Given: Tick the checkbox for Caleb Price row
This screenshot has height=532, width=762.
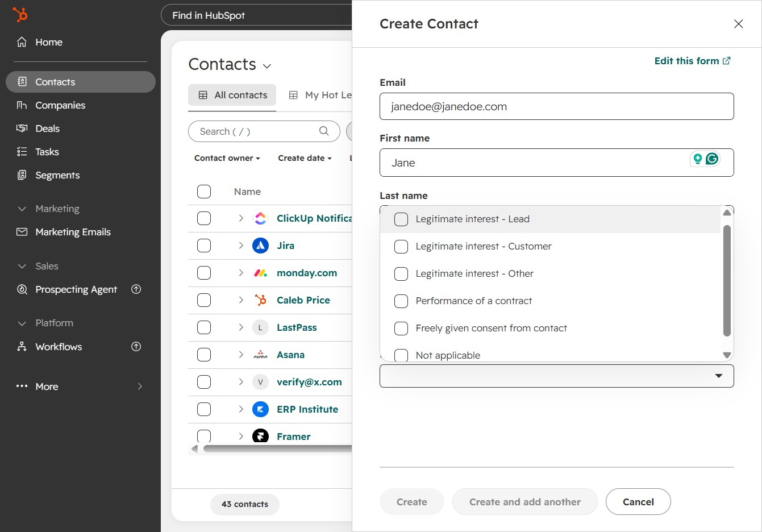Looking at the screenshot, I should 204,300.
